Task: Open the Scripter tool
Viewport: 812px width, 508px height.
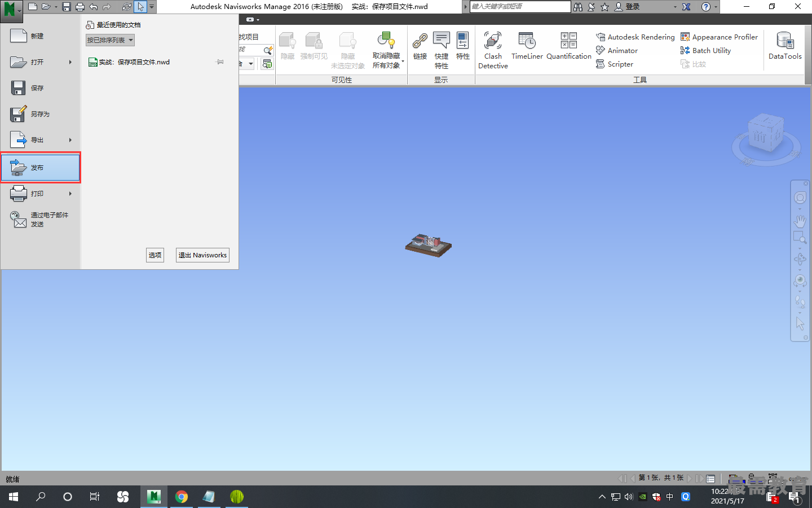Action: click(615, 64)
